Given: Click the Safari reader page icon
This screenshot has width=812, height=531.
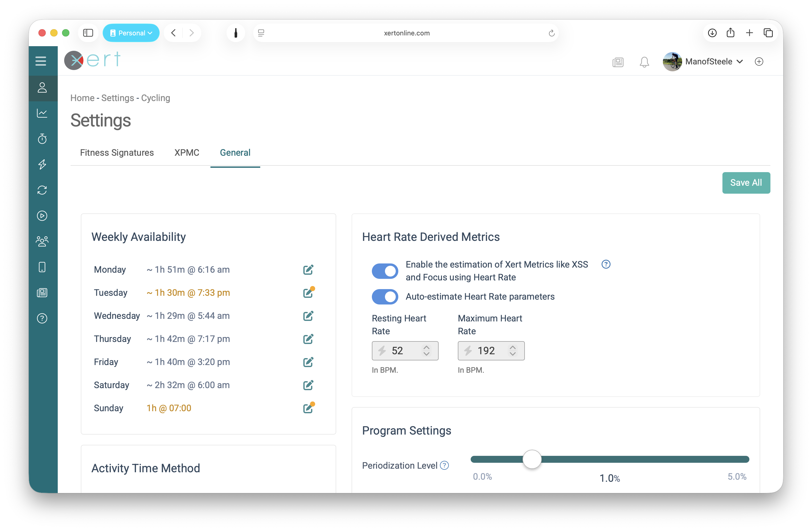Looking at the screenshot, I should [261, 33].
